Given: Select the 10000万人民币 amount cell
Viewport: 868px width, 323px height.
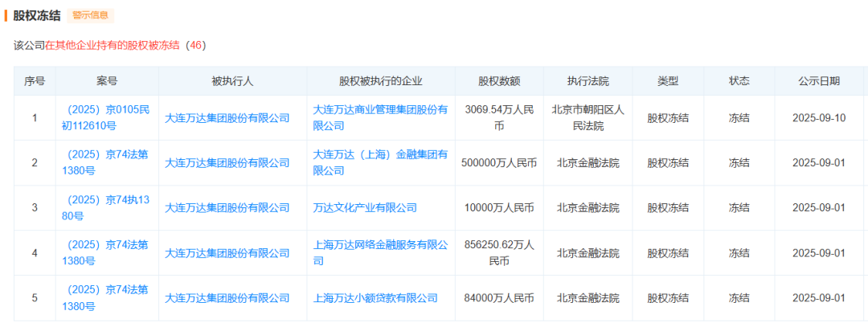Looking at the screenshot, I should tap(499, 208).
